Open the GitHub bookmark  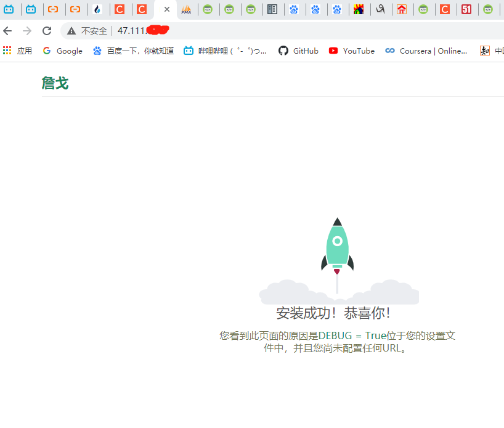point(298,51)
